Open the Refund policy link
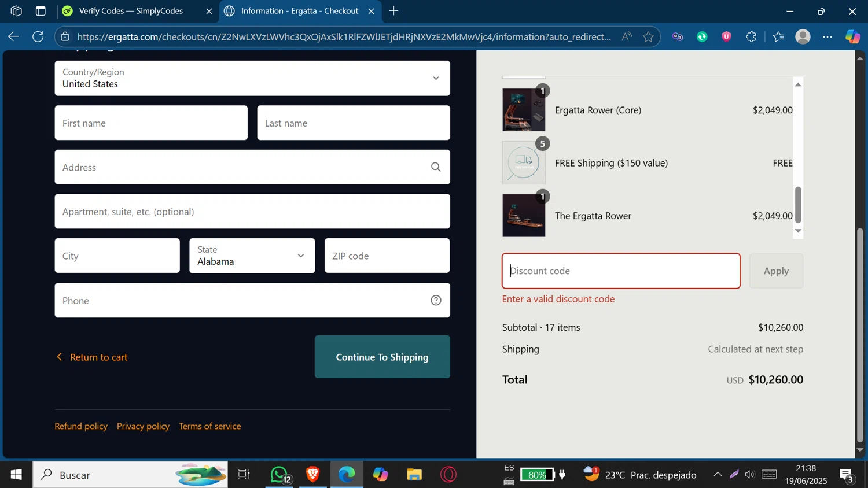 pos(81,426)
